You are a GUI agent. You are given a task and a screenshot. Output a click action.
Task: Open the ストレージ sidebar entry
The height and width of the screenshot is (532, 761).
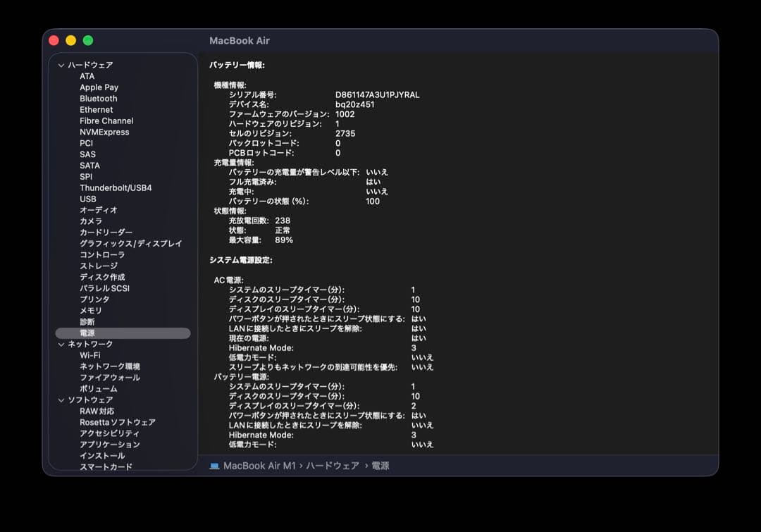point(99,266)
